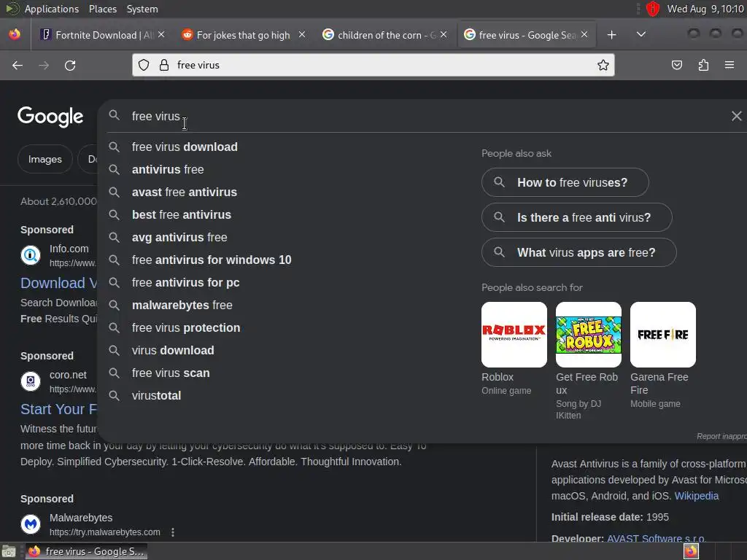Click the Firefox View icon
The width and height of the screenshot is (747, 560).
click(15, 34)
